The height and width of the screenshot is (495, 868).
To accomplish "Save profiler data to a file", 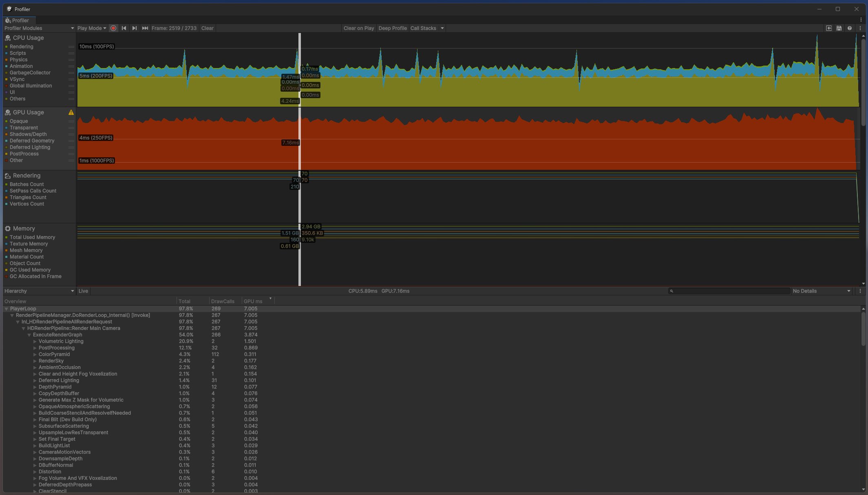I will click(x=839, y=28).
